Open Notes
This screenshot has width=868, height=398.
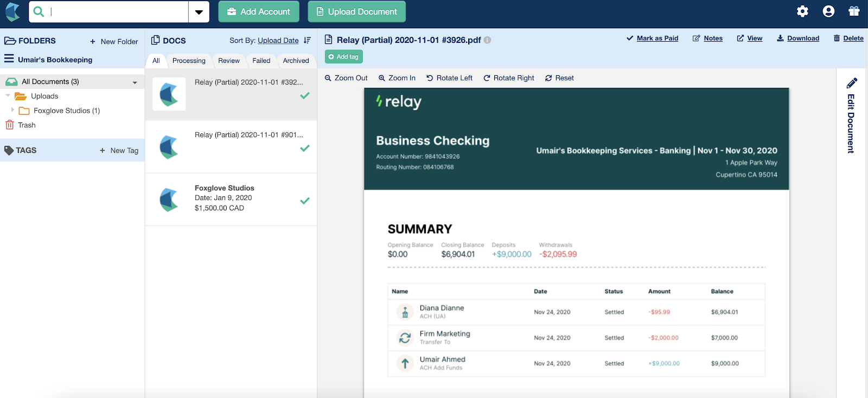coord(708,38)
